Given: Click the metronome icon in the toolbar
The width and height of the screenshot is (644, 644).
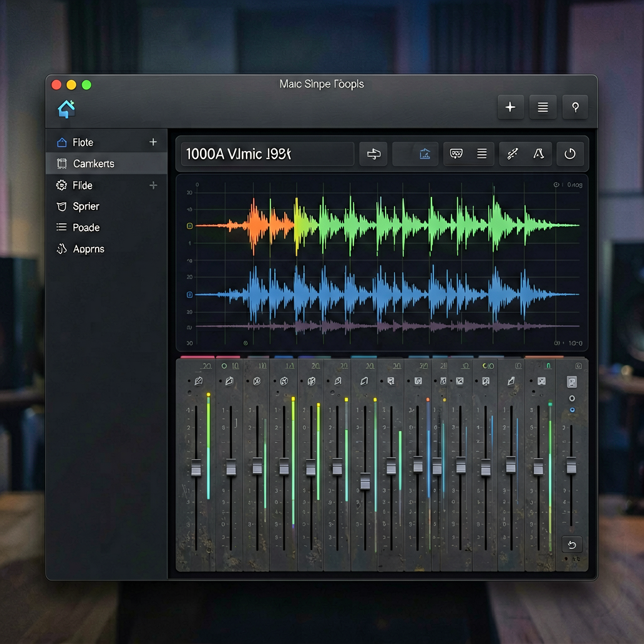Looking at the screenshot, I should click(x=538, y=153).
